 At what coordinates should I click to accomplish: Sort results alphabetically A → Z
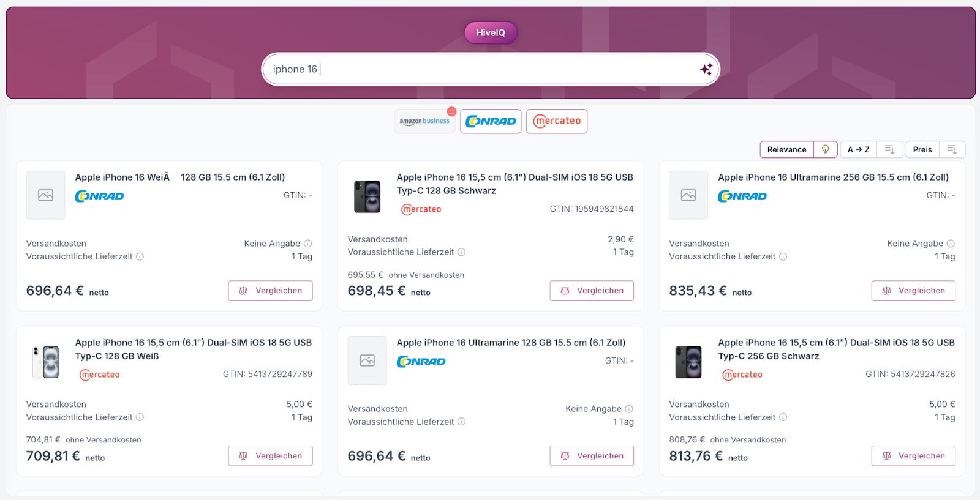coord(858,149)
